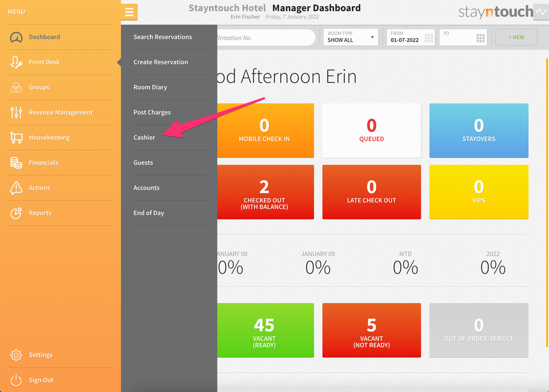Click the activity pulse icon top right
The image size is (549, 392).
(x=541, y=12)
